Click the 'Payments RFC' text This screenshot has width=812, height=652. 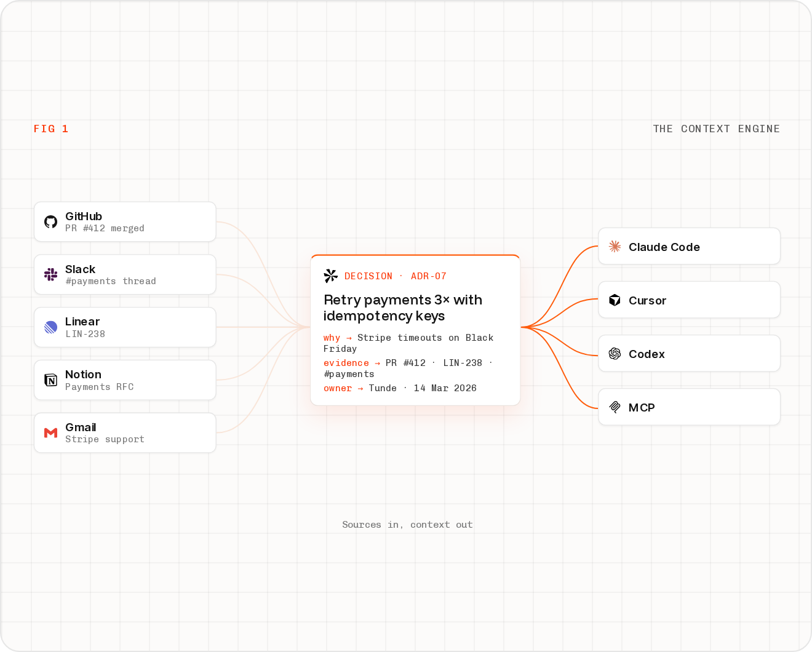(x=99, y=387)
